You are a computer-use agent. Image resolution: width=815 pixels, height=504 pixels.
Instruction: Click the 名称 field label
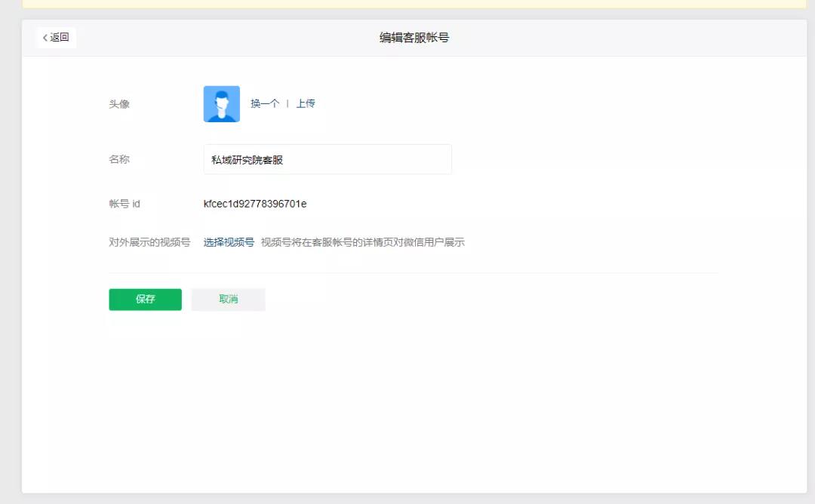(119, 160)
